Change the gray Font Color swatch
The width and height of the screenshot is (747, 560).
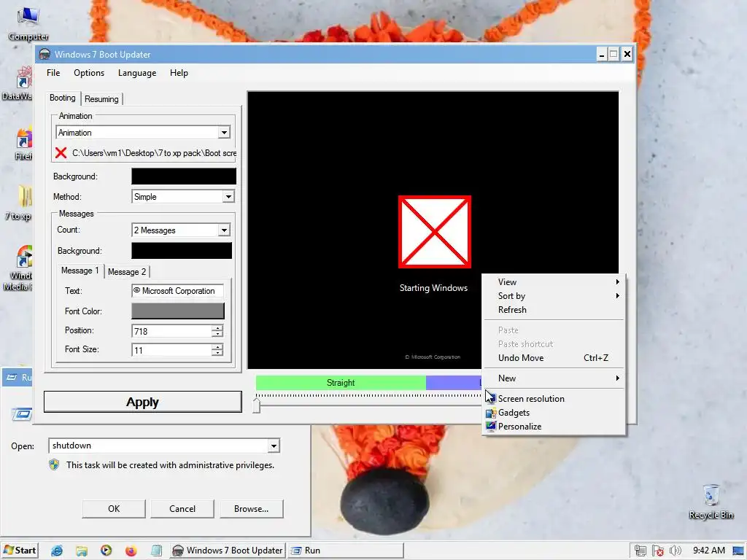178,311
